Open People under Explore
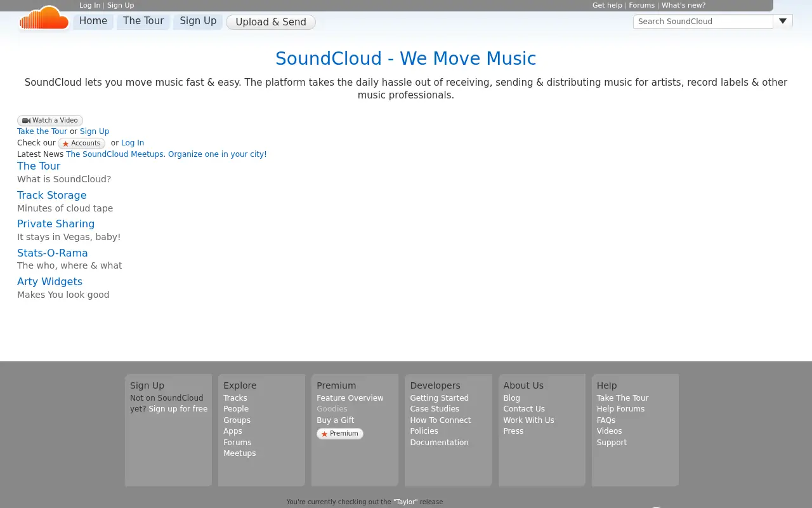 point(236,409)
